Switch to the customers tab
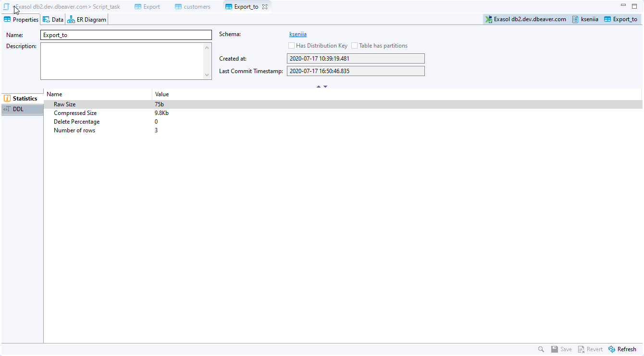 tap(192, 6)
